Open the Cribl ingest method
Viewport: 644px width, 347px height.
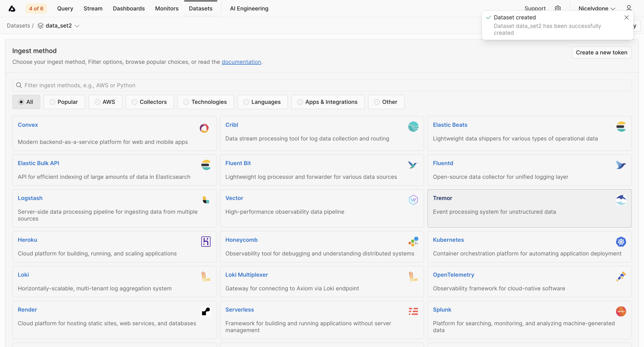[x=322, y=133]
